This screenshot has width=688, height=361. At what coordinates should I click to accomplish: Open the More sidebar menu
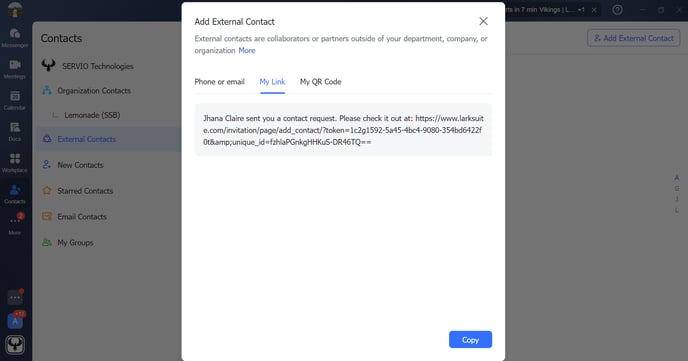click(x=14, y=224)
